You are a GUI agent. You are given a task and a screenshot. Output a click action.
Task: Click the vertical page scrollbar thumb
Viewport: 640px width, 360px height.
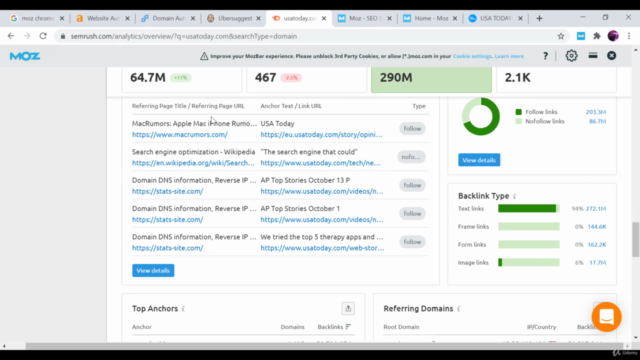point(636,240)
